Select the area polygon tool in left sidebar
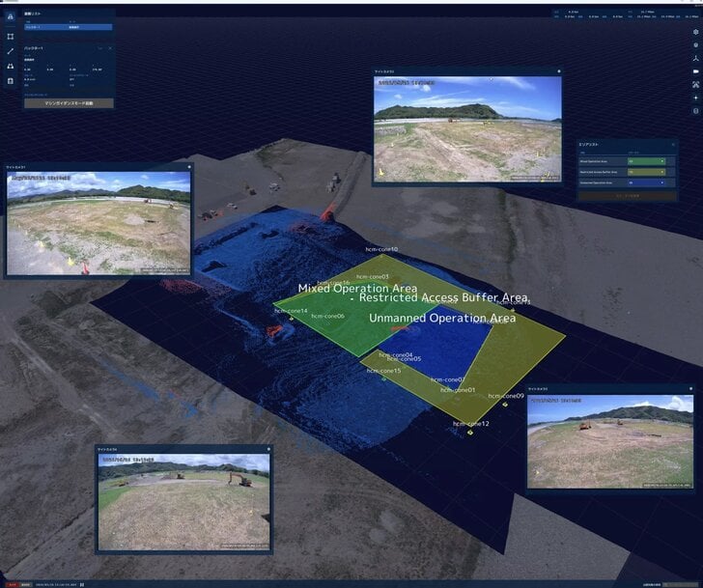This screenshot has width=703, height=588. coord(11,37)
